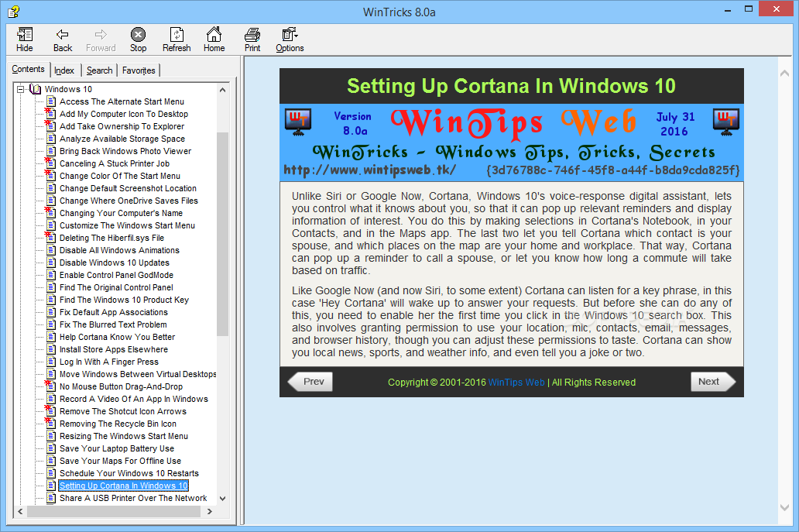Open Remove The Shotcut Icon Arrows topic

pos(123,411)
